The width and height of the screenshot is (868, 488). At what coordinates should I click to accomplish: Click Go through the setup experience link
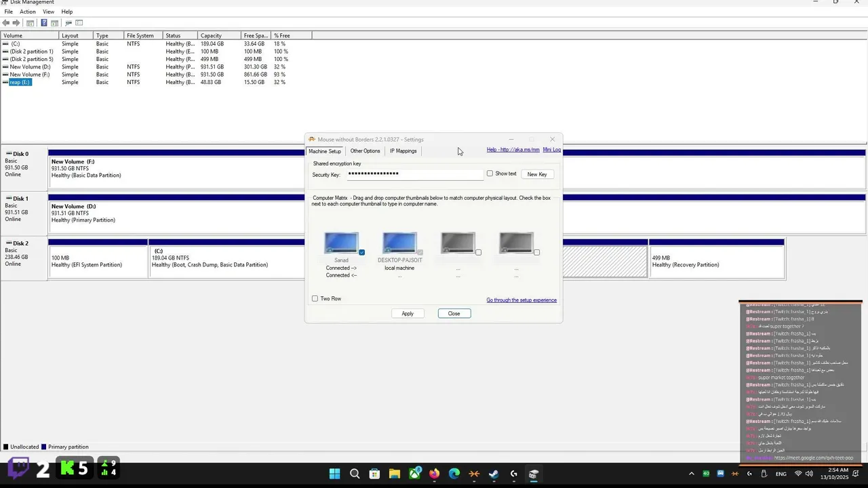click(x=521, y=300)
